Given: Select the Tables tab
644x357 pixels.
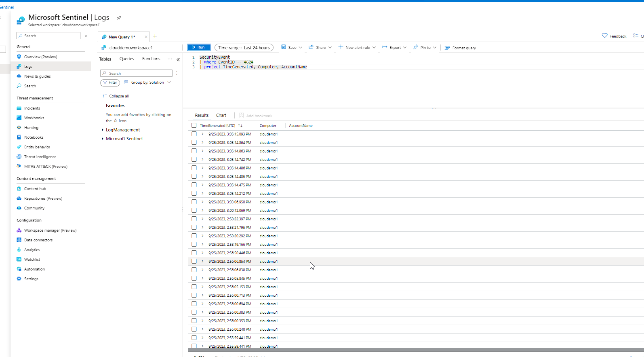Looking at the screenshot, I should point(105,59).
